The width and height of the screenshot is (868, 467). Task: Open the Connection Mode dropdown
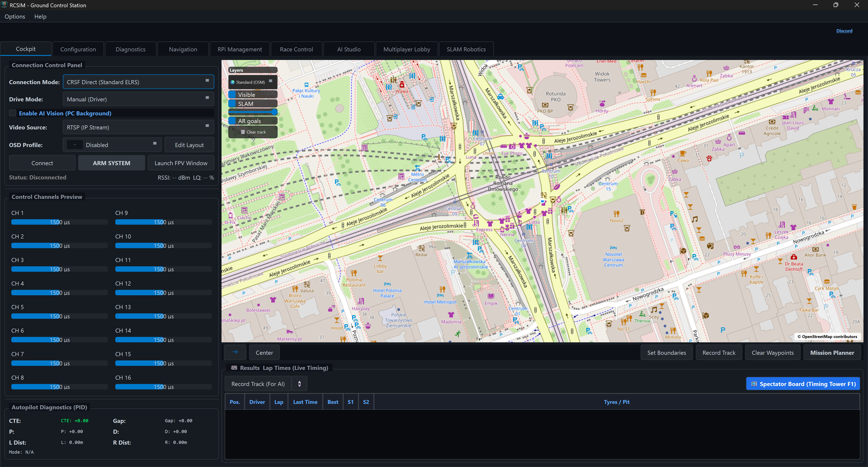pyautogui.click(x=138, y=82)
